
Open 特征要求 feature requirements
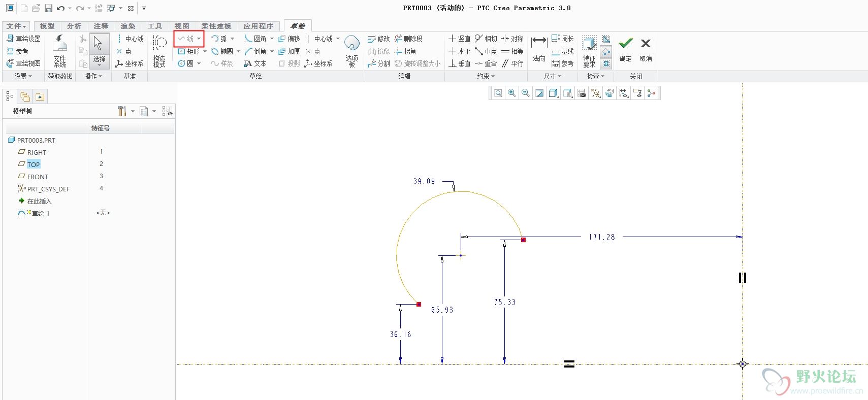(589, 51)
